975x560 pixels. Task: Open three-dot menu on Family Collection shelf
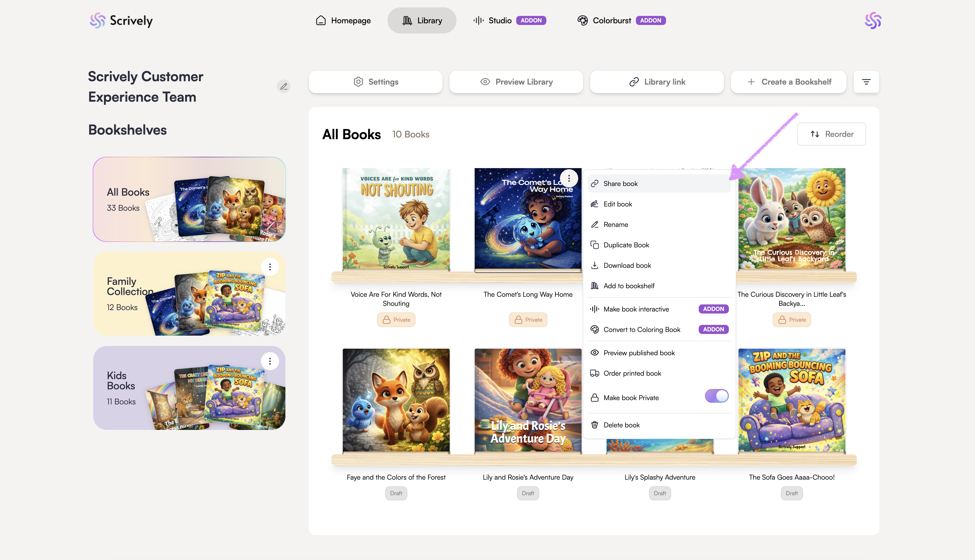(270, 267)
